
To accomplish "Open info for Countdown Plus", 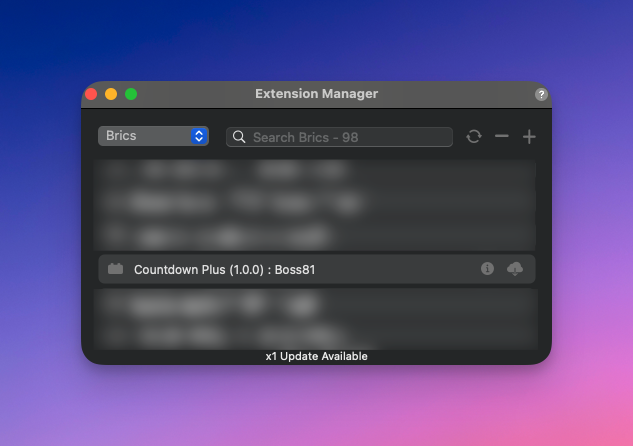I will (487, 269).
